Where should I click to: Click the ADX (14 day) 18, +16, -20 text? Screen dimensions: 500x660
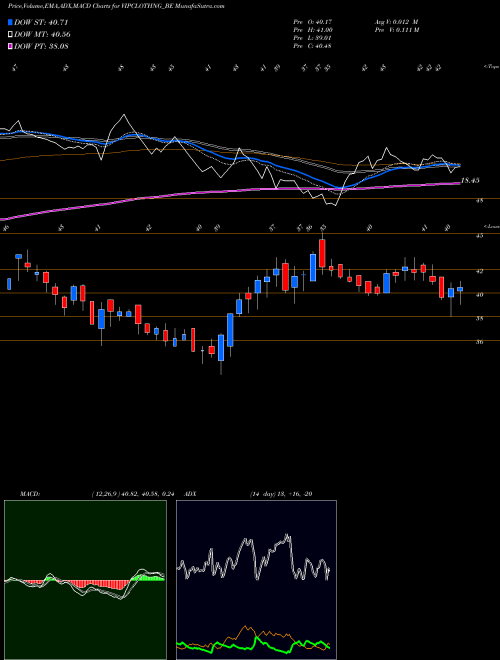pos(281,494)
